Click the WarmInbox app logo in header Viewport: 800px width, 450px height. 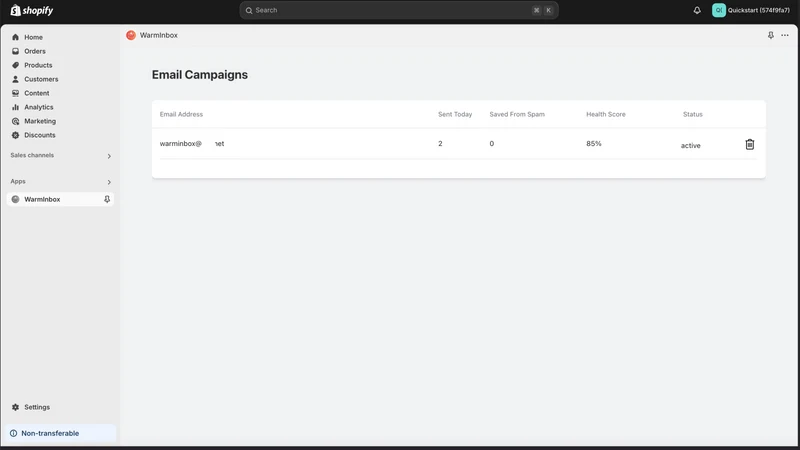(131, 35)
